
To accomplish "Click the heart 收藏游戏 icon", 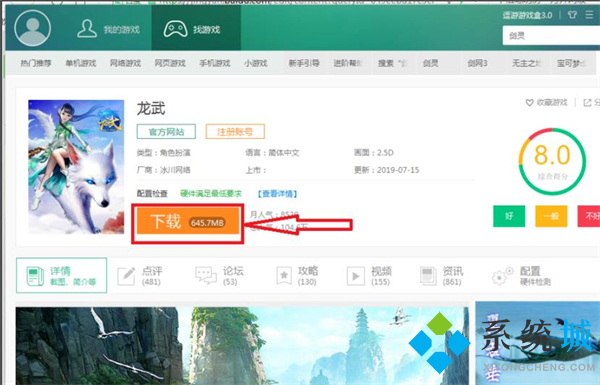I will point(530,103).
